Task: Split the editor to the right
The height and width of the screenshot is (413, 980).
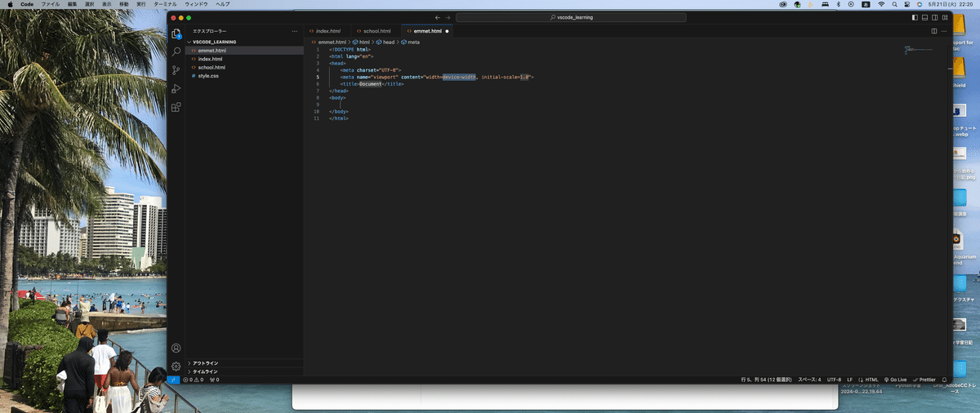Action: coord(934,31)
